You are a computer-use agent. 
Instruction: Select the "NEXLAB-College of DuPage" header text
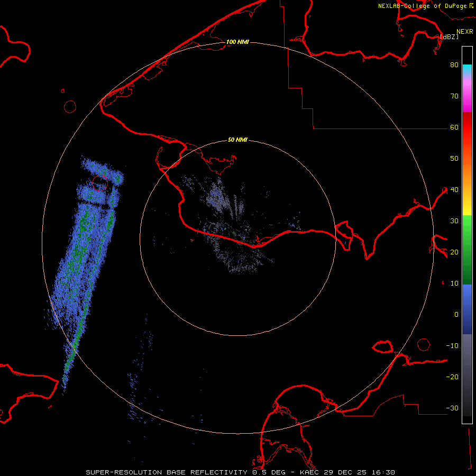pos(422,6)
